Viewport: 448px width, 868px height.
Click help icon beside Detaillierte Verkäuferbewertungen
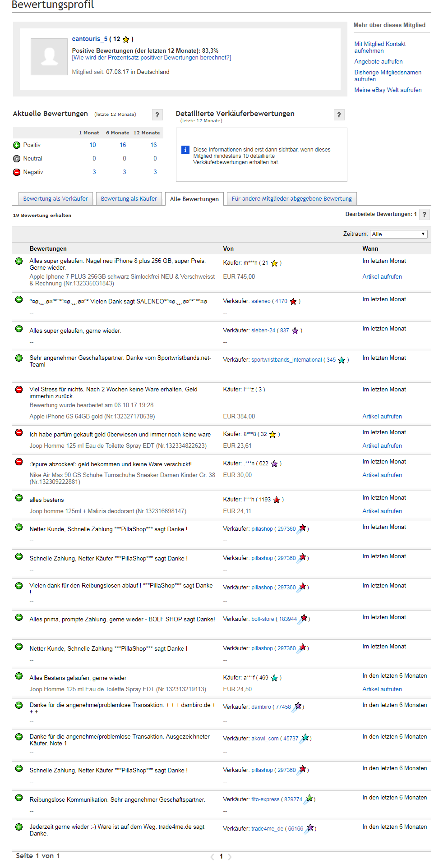pyautogui.click(x=339, y=115)
